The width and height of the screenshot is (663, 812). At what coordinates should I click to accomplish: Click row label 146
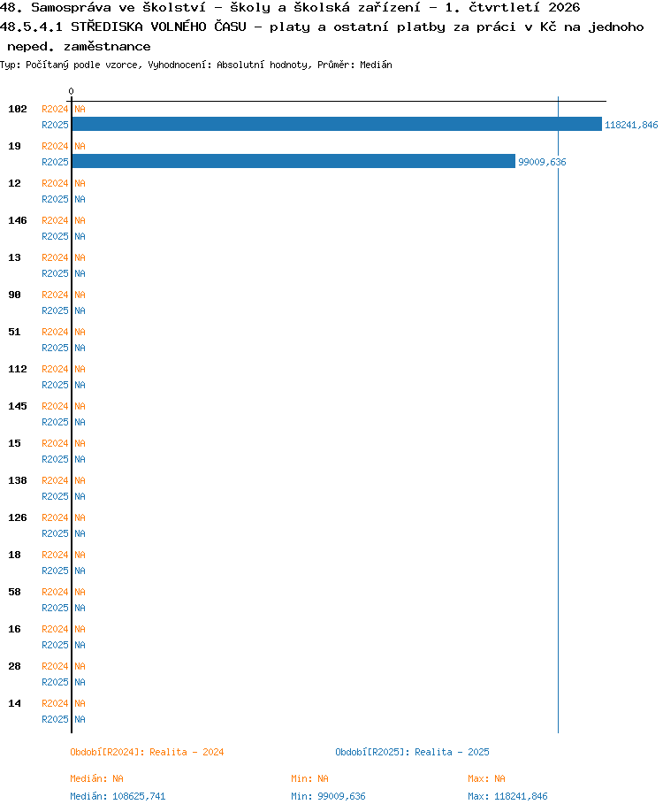[18, 220]
